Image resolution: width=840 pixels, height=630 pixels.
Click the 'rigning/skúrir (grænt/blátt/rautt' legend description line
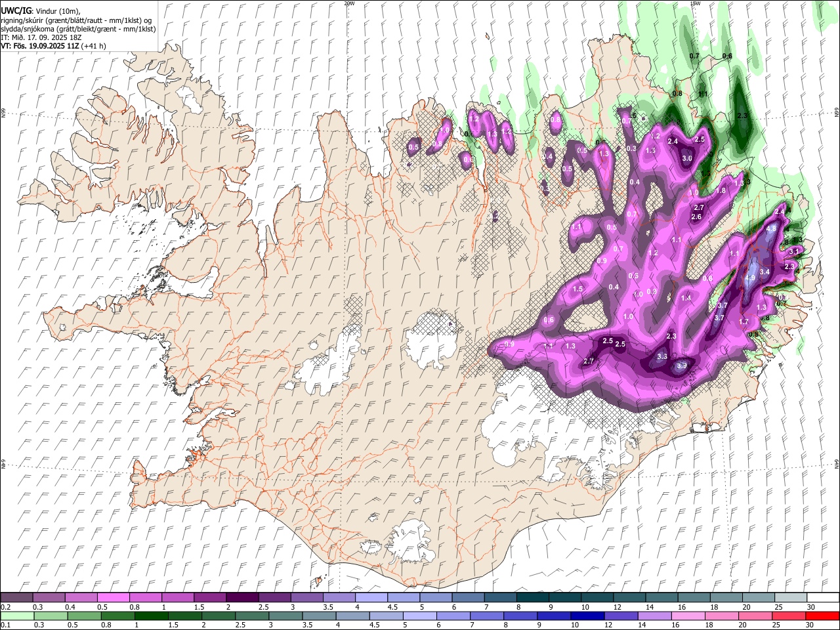tap(76, 20)
